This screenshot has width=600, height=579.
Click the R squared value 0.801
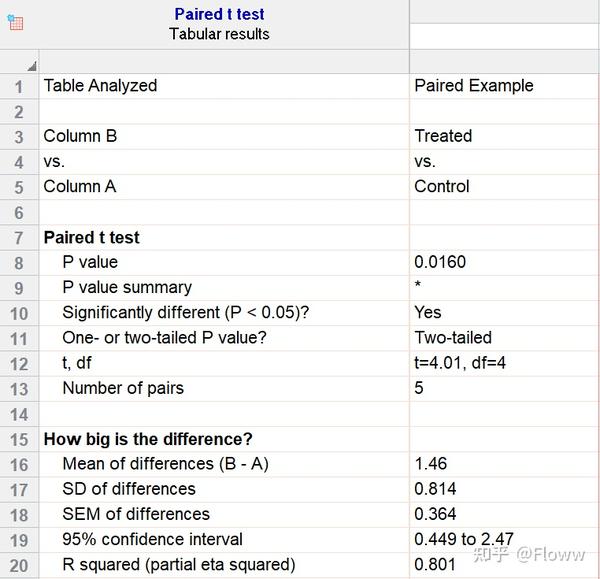click(x=435, y=564)
